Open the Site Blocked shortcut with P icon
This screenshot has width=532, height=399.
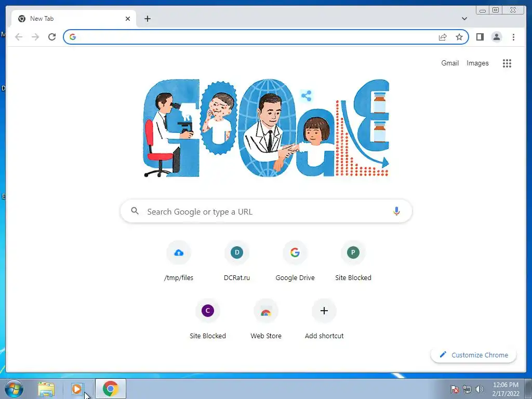[x=353, y=261]
